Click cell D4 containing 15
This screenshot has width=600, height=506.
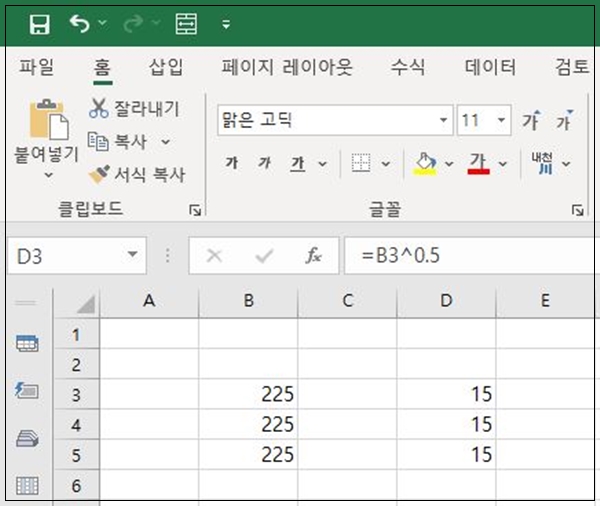coord(446,424)
